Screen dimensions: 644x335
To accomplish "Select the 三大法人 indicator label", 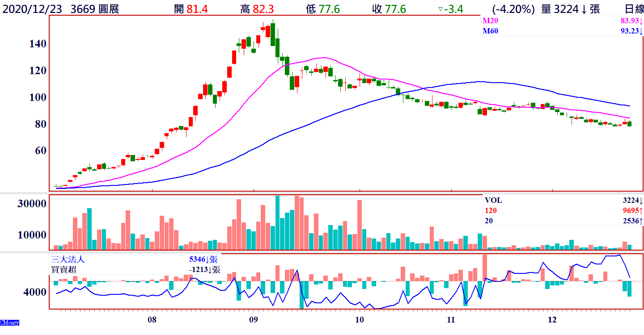I will pyautogui.click(x=68, y=259).
